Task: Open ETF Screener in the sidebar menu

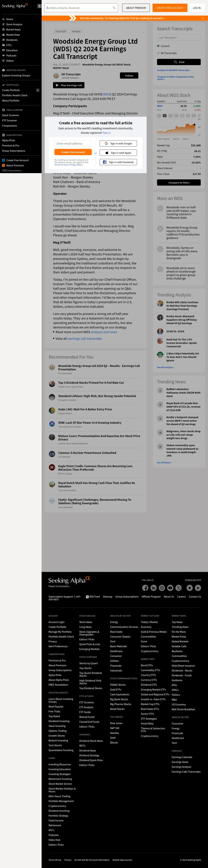Action: [9, 120]
